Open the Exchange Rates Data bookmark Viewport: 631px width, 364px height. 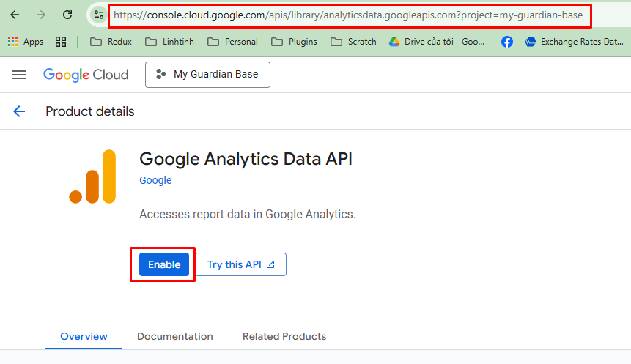(575, 42)
